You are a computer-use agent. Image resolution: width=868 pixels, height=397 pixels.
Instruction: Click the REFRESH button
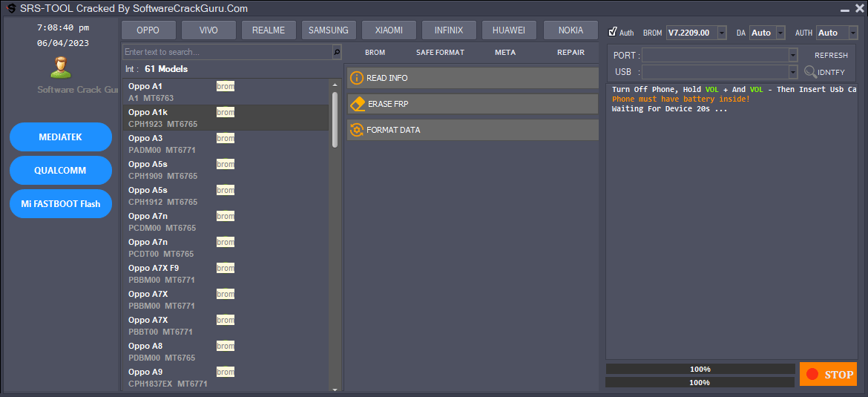click(831, 56)
